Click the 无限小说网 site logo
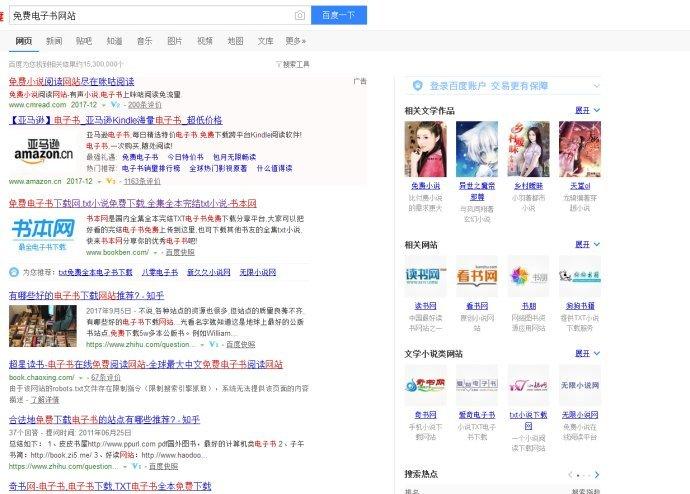The height and width of the screenshot is (494, 690). 580,385
